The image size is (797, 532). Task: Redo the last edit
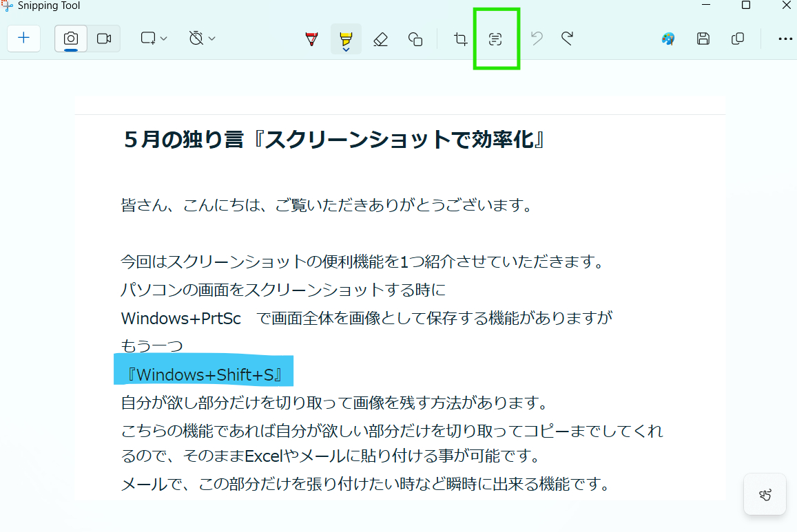pos(567,39)
